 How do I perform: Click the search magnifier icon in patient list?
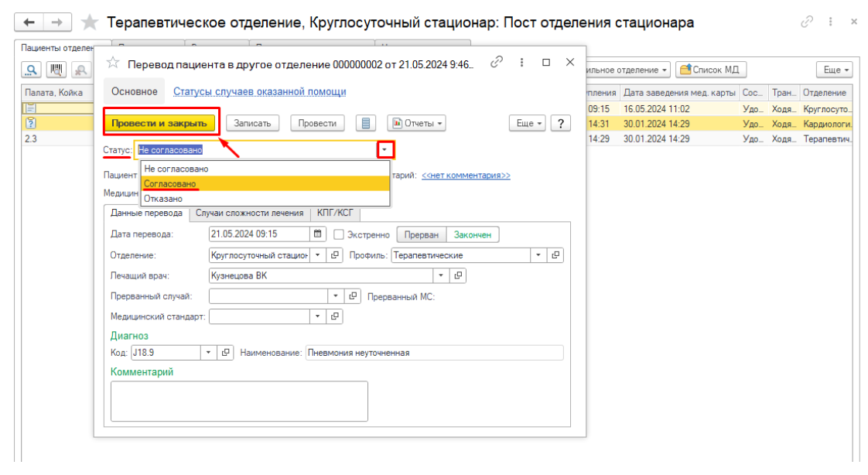[x=32, y=70]
